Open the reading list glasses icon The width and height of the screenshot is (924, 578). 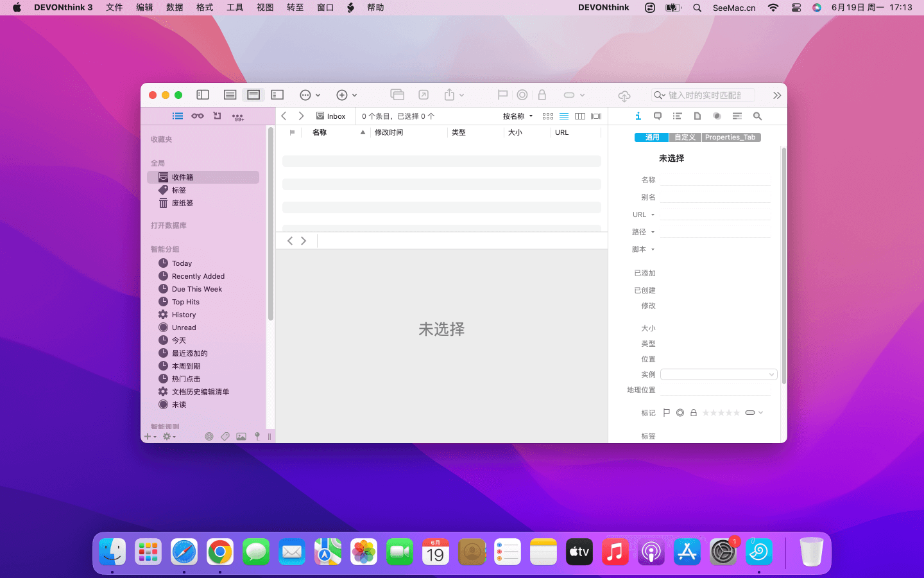coord(198,116)
